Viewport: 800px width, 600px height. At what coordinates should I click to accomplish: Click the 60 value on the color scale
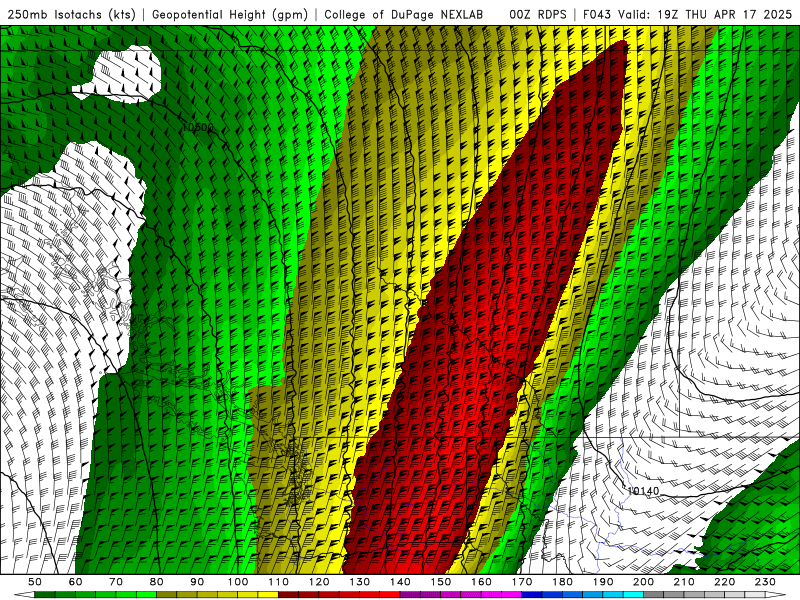75,582
